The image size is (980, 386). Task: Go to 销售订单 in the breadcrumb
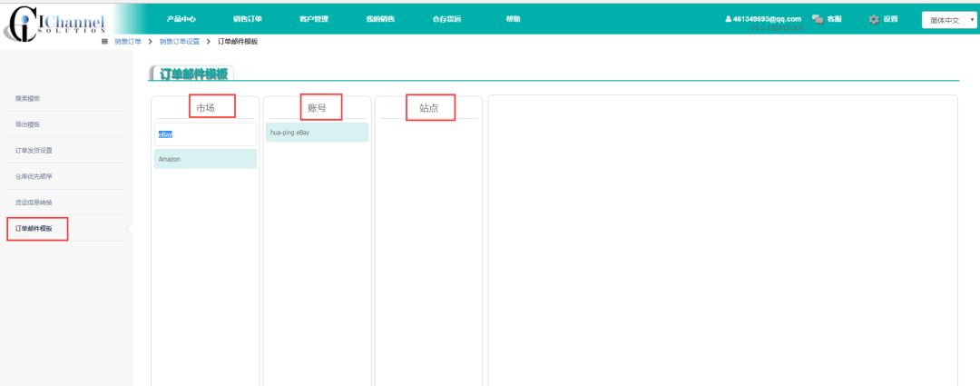128,41
